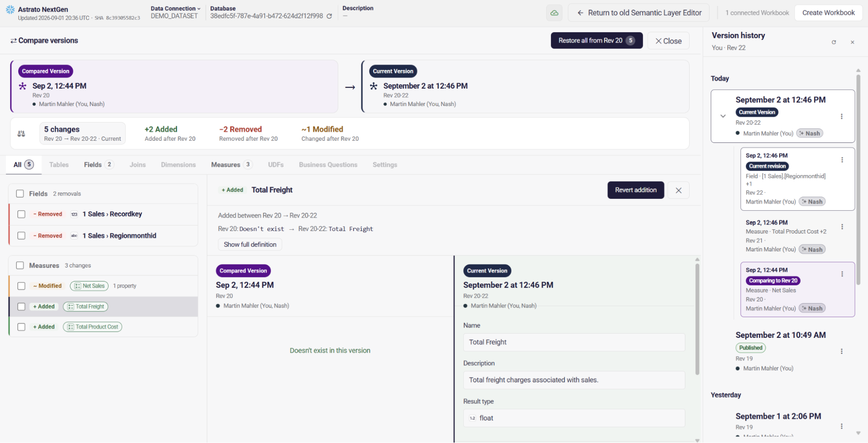The height and width of the screenshot is (443, 868).
Task: Open the Data Connection dropdown
Action: (176, 8)
